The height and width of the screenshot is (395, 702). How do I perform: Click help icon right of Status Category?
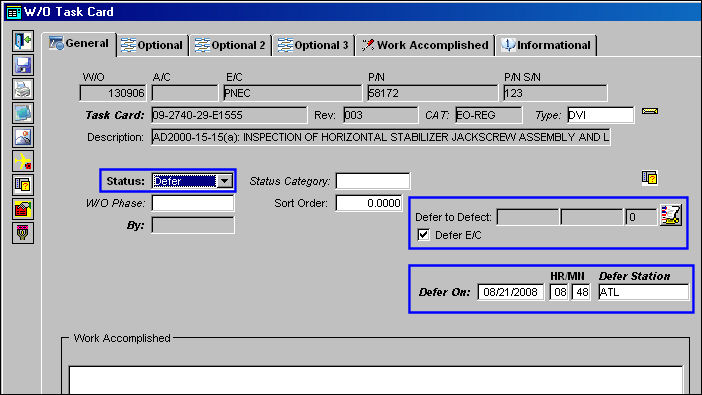[649, 178]
